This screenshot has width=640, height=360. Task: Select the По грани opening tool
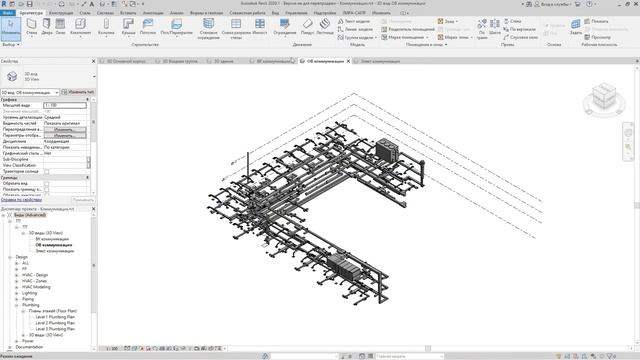(x=482, y=29)
